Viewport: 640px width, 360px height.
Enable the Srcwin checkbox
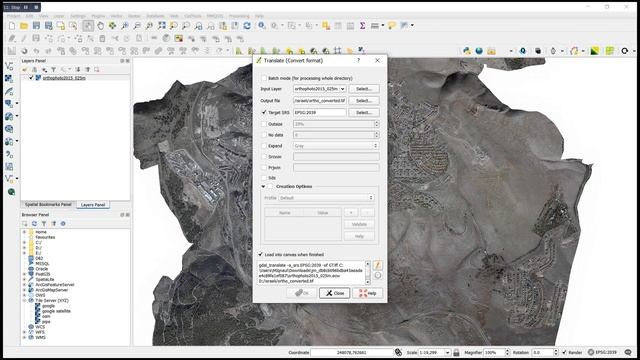264,157
